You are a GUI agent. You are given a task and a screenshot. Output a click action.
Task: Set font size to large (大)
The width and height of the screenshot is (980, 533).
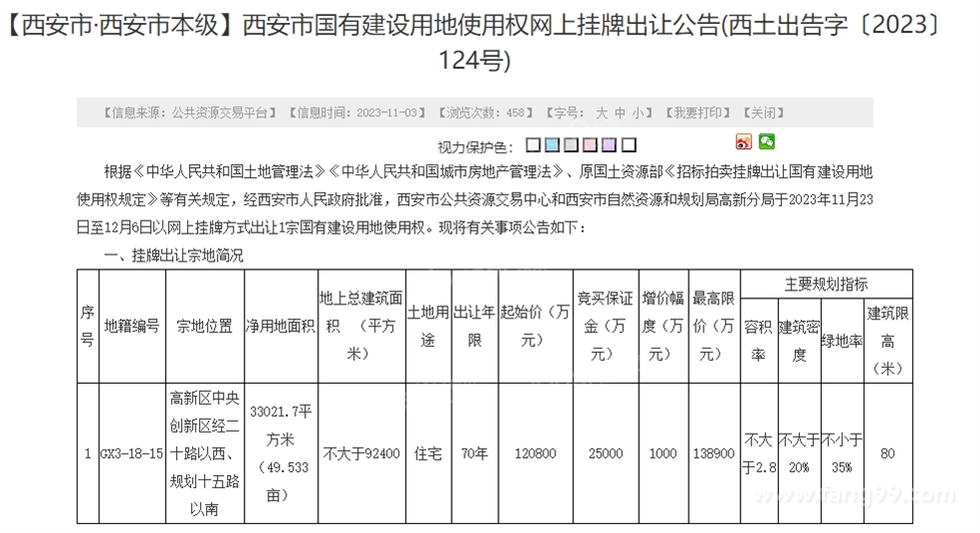(601, 113)
